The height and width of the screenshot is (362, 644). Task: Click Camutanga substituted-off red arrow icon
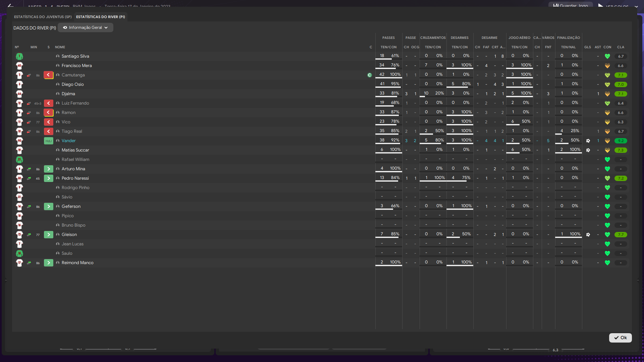[49, 75]
